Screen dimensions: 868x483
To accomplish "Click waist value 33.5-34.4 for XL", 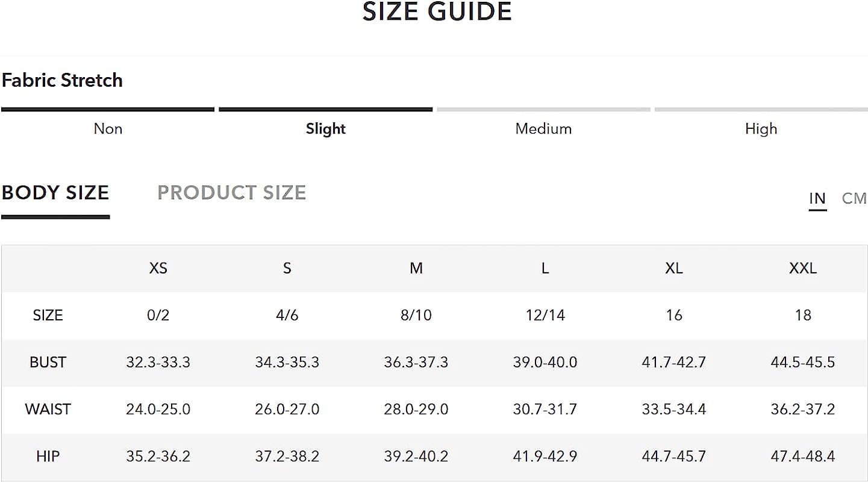I will click(674, 409).
